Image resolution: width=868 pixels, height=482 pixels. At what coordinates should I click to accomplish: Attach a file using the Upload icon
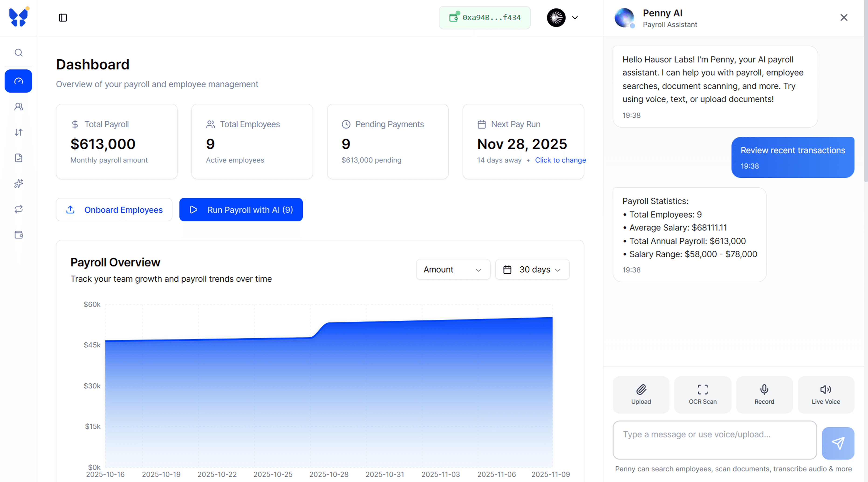tap(641, 394)
